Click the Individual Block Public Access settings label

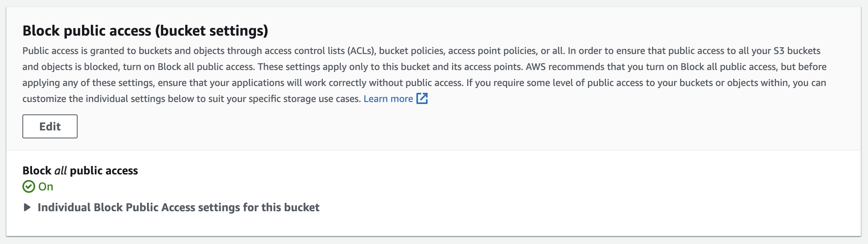[178, 207]
